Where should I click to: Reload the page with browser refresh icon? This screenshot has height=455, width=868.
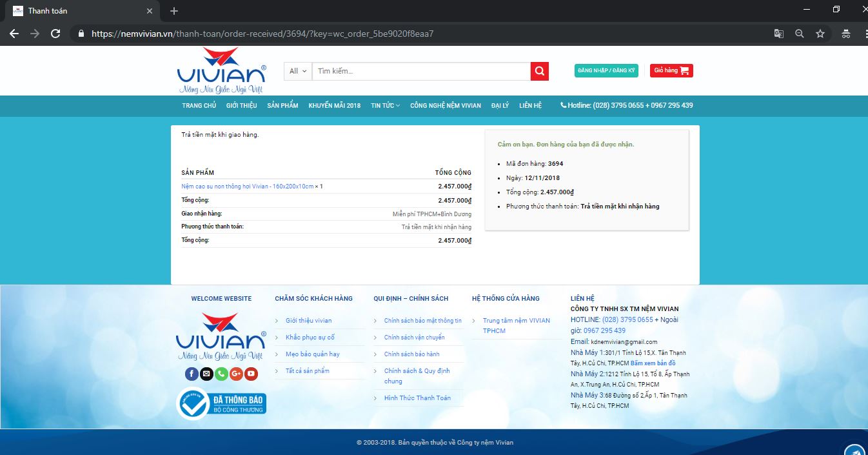tap(55, 34)
